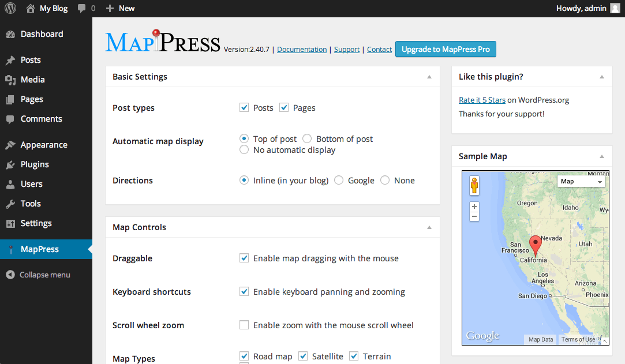Open the Tools menu
This screenshot has height=364, width=625.
coord(31,204)
